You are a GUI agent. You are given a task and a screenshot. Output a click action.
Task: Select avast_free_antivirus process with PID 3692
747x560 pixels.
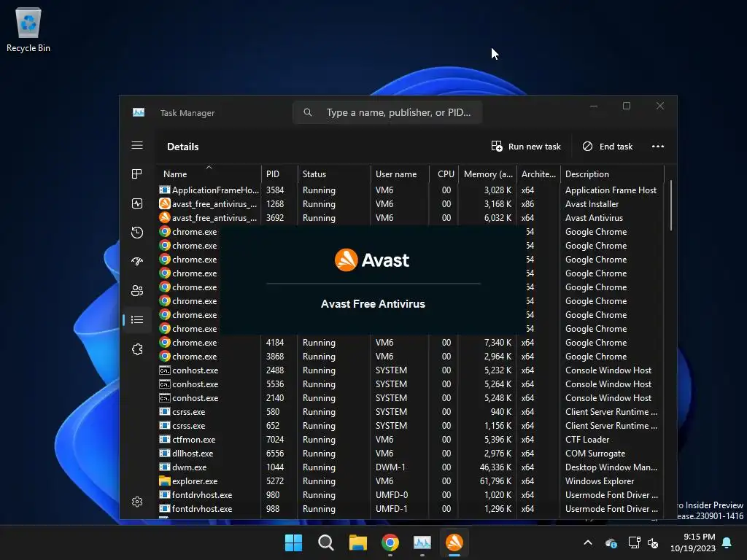[410, 217]
